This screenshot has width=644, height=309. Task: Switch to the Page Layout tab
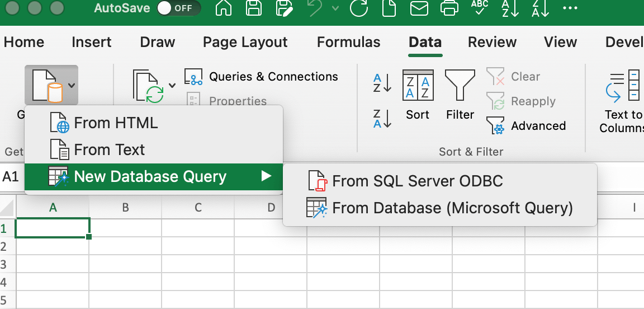[x=245, y=43]
